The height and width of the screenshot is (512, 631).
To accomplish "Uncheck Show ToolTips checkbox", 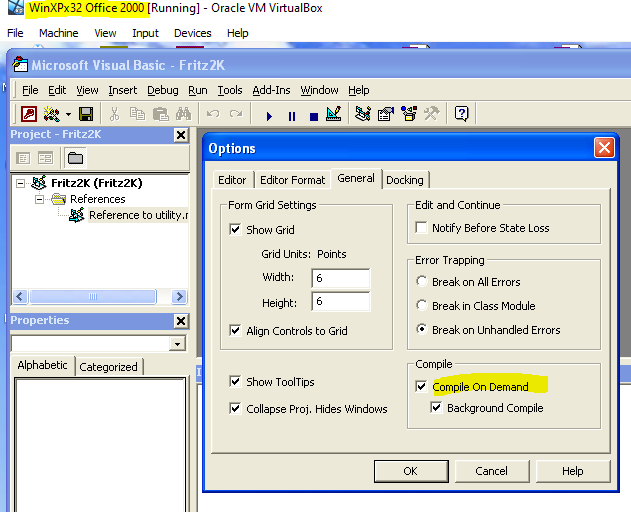I will (235, 382).
